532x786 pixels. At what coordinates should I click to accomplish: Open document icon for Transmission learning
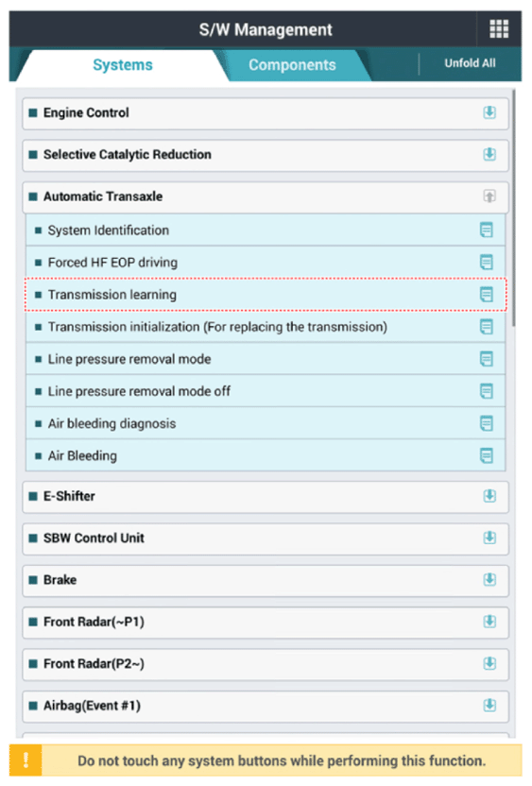486,294
